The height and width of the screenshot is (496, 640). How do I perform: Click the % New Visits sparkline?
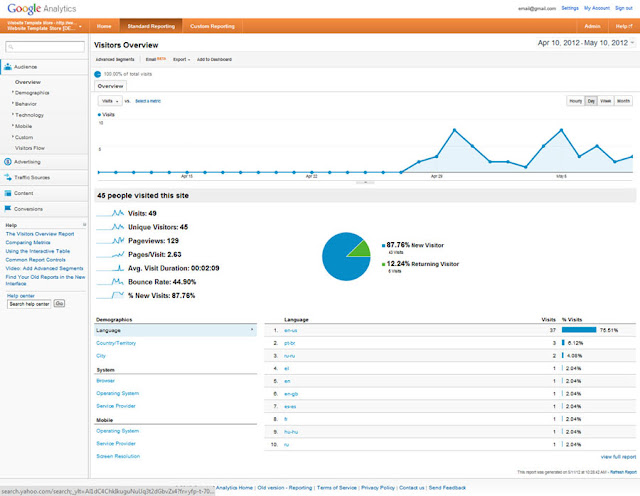pyautogui.click(x=111, y=296)
